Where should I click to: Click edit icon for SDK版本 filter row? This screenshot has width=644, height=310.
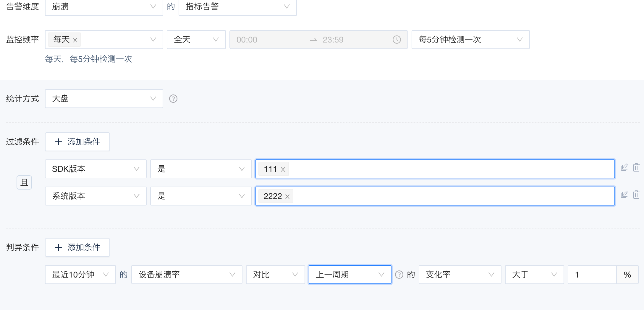pos(624,168)
